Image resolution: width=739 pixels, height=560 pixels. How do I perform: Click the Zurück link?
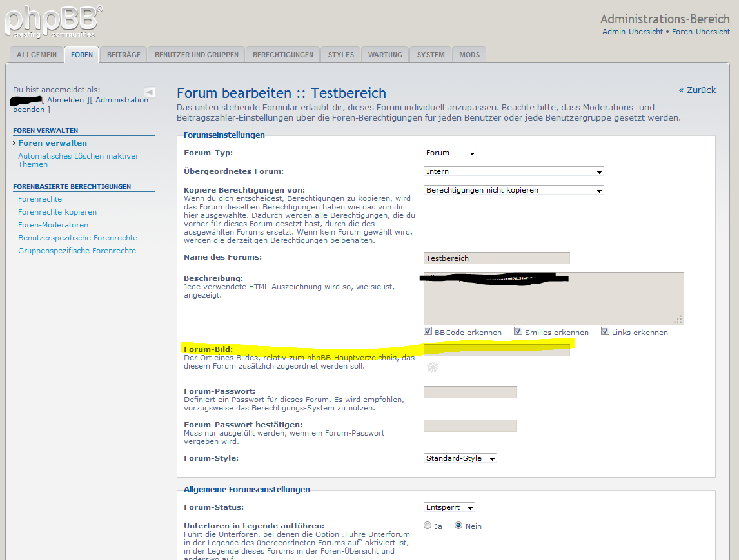click(697, 90)
